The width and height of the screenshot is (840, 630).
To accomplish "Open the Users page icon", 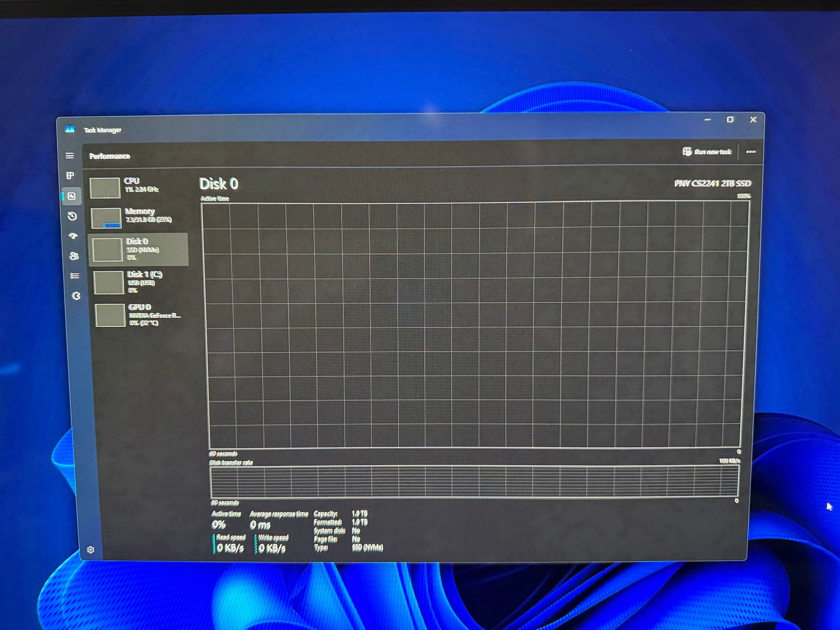I will (74, 256).
